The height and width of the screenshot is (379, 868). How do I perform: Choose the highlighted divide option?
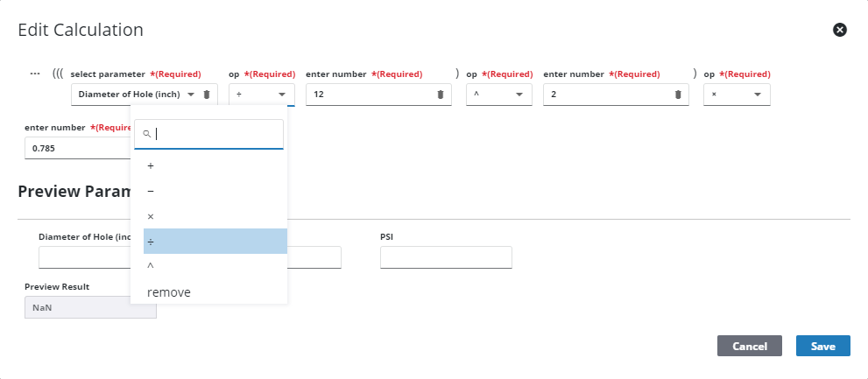[215, 241]
